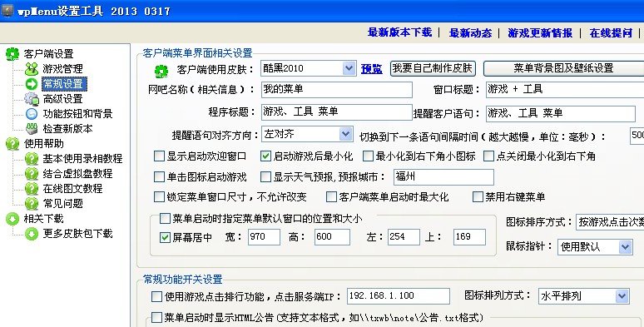Enable 客户端菜单启动时最大化
The width and height of the screenshot is (644, 327).
coord(331,196)
